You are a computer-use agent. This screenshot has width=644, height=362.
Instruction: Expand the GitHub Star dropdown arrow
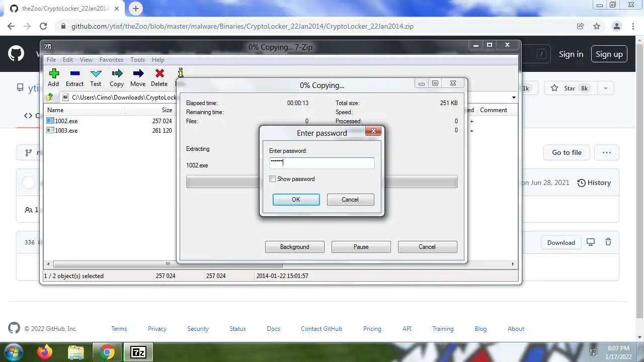605,88
